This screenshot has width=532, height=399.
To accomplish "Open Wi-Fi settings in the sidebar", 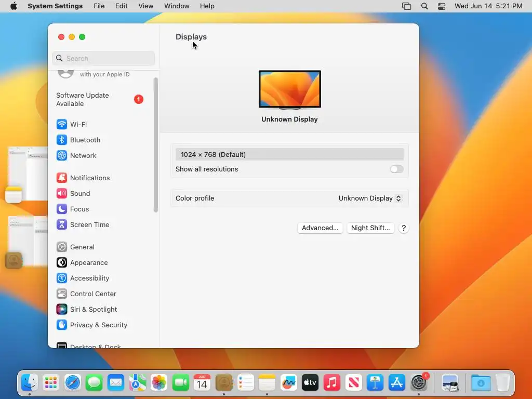I will (72, 124).
